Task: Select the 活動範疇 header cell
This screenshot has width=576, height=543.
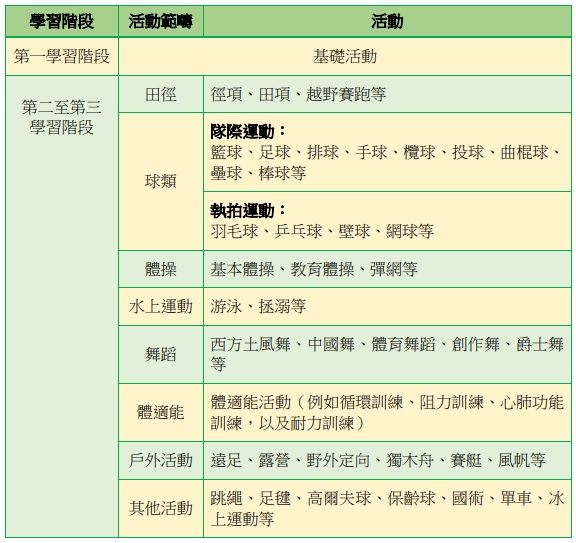Action: (161, 21)
